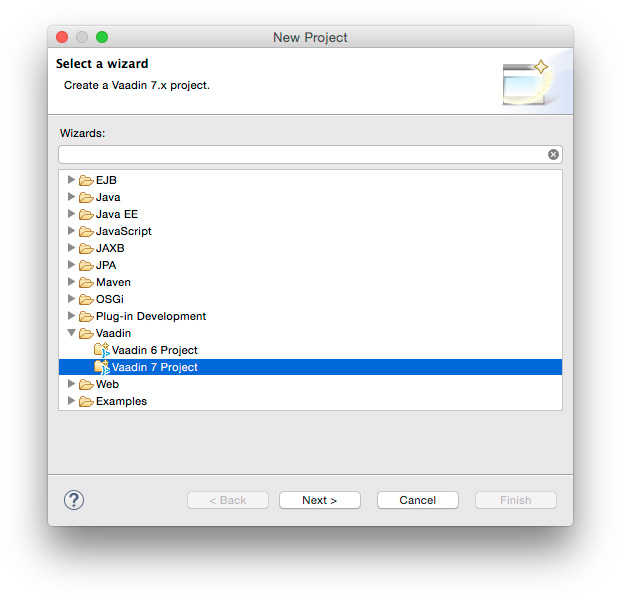Click the Web folder icon
This screenshot has width=621, height=600.
[86, 385]
